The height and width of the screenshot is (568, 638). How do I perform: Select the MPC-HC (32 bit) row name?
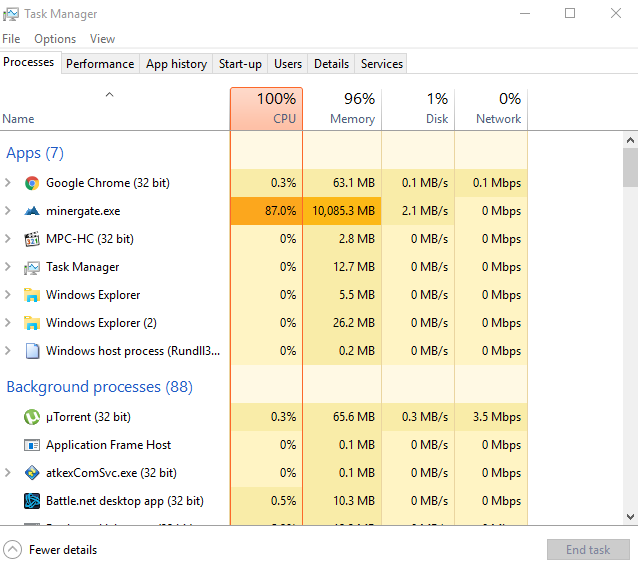[90, 239]
